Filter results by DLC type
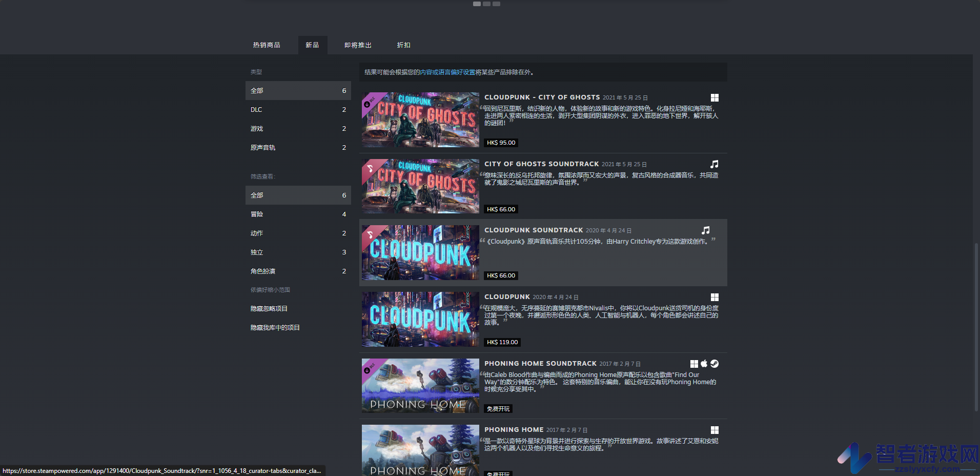 [x=298, y=110]
